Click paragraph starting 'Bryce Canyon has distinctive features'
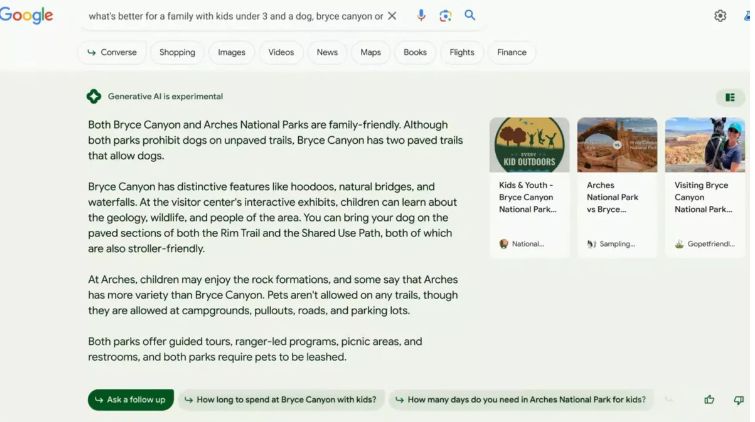 [x=273, y=217]
